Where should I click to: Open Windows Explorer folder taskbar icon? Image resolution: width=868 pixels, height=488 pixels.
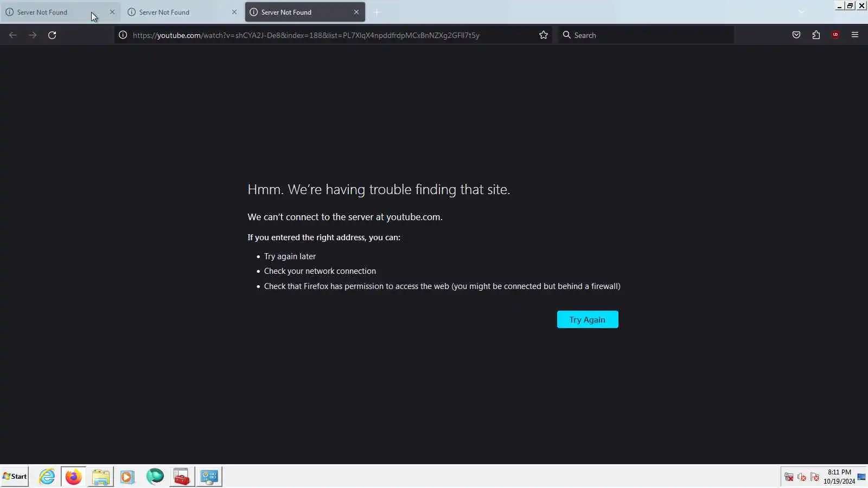point(100,477)
